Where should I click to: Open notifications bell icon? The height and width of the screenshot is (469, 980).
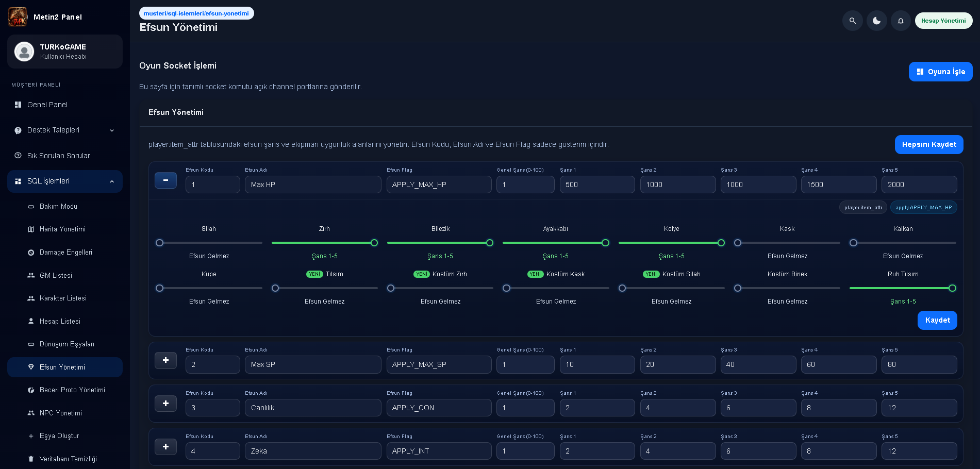(x=901, y=21)
